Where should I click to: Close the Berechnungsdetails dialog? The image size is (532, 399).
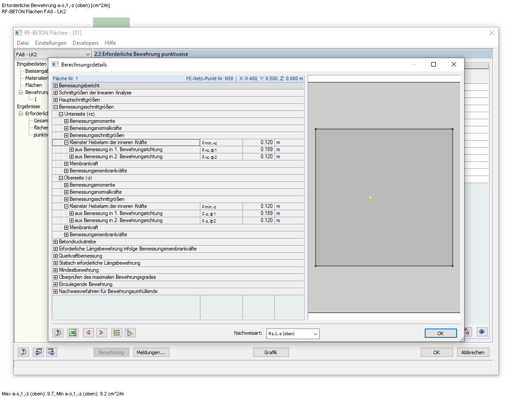tap(454, 64)
